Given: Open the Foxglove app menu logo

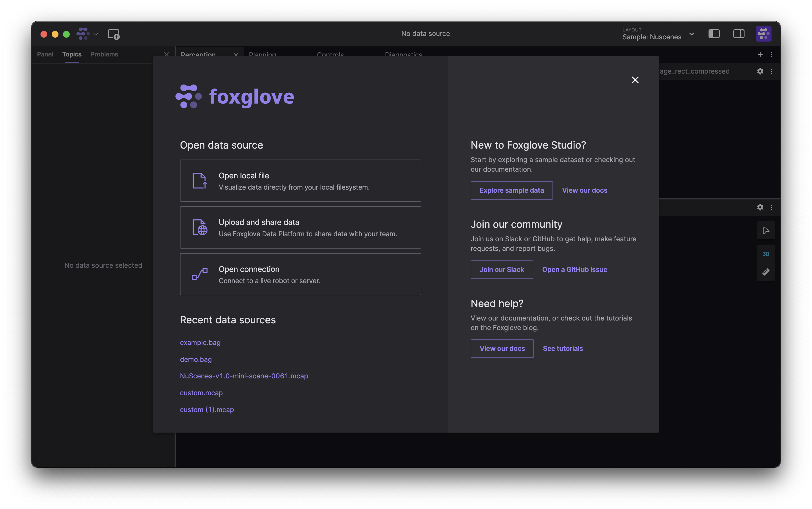Looking at the screenshot, I should click(83, 34).
